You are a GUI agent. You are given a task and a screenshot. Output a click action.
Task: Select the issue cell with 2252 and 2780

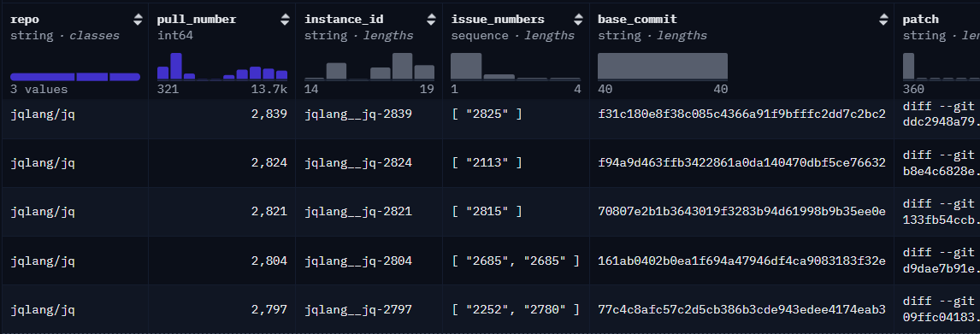(x=516, y=308)
